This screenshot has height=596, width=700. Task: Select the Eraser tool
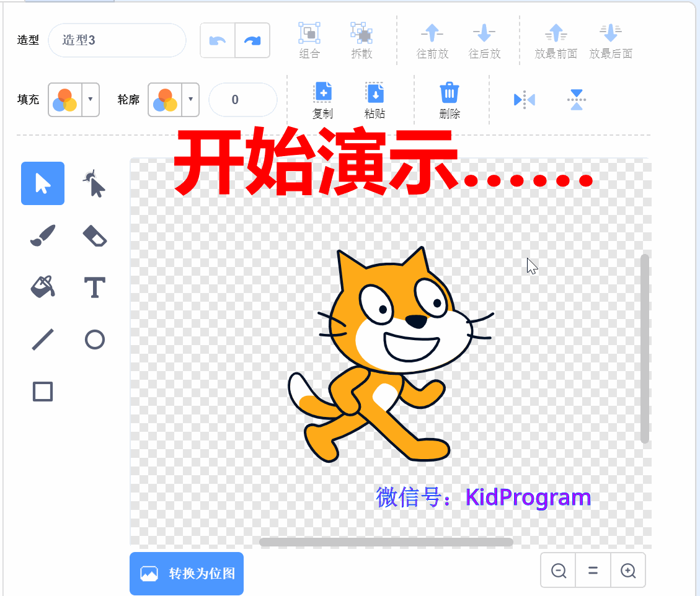point(95,236)
